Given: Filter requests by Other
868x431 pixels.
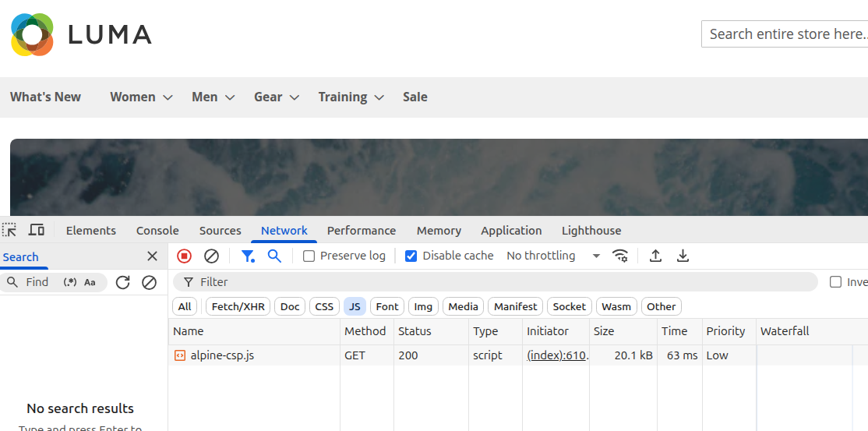Looking at the screenshot, I should (661, 306).
